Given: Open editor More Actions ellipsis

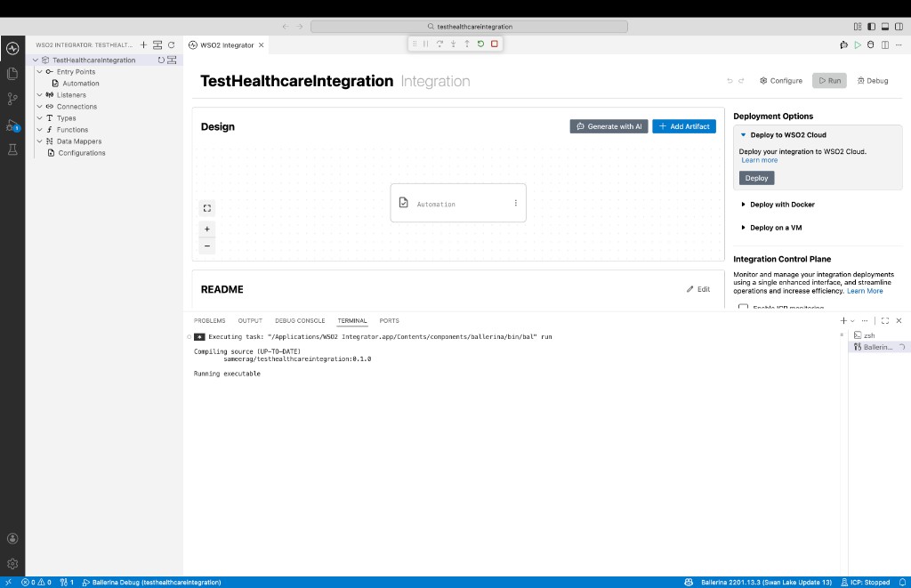Looking at the screenshot, I should tap(899, 44).
